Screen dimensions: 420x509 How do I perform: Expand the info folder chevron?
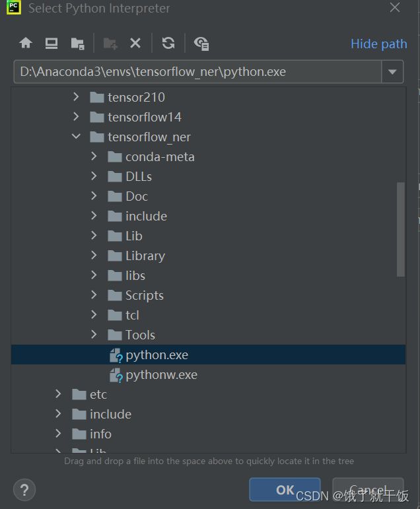coord(58,433)
